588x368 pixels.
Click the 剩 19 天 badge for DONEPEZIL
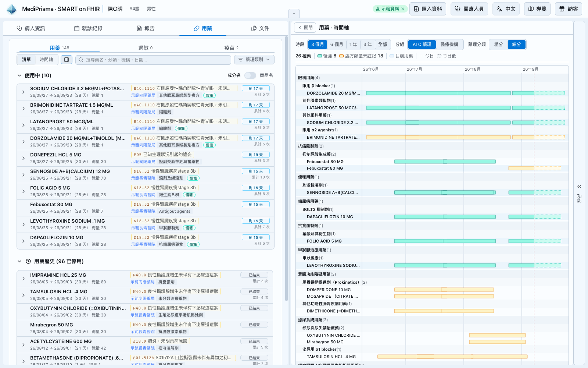(x=256, y=155)
